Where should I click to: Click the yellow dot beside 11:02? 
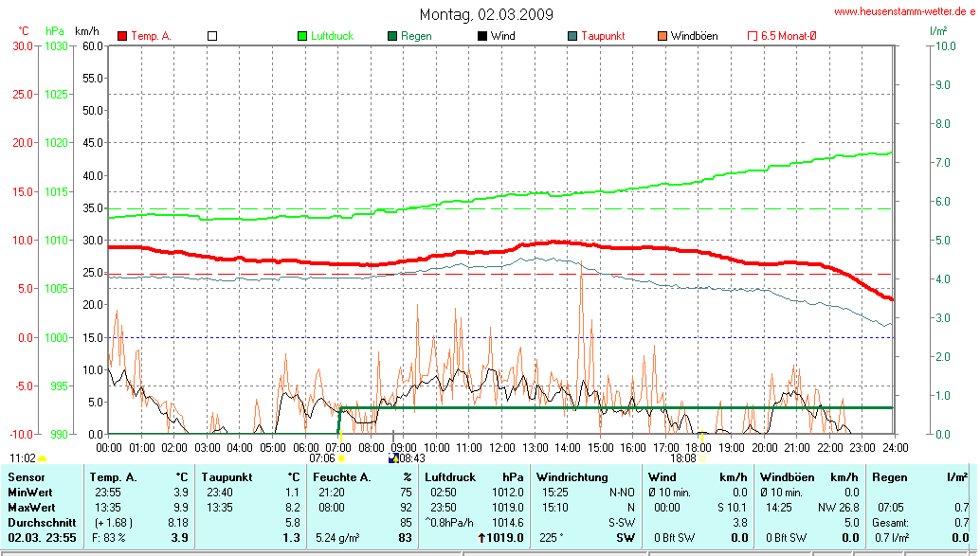coord(42,459)
